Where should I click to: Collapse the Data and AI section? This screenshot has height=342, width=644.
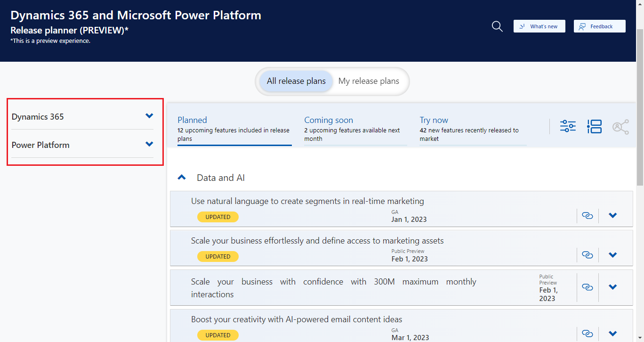(182, 177)
